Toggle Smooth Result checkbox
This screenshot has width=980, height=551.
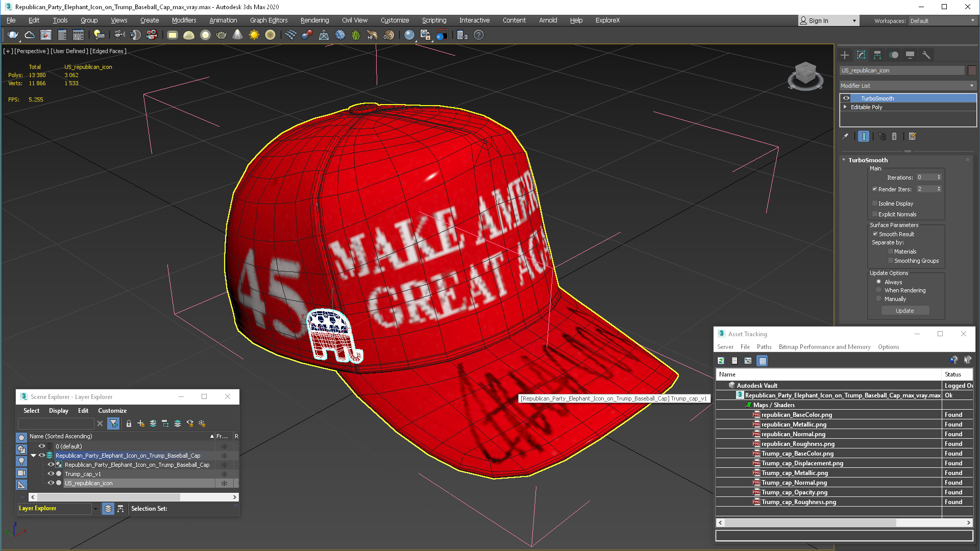[875, 234]
